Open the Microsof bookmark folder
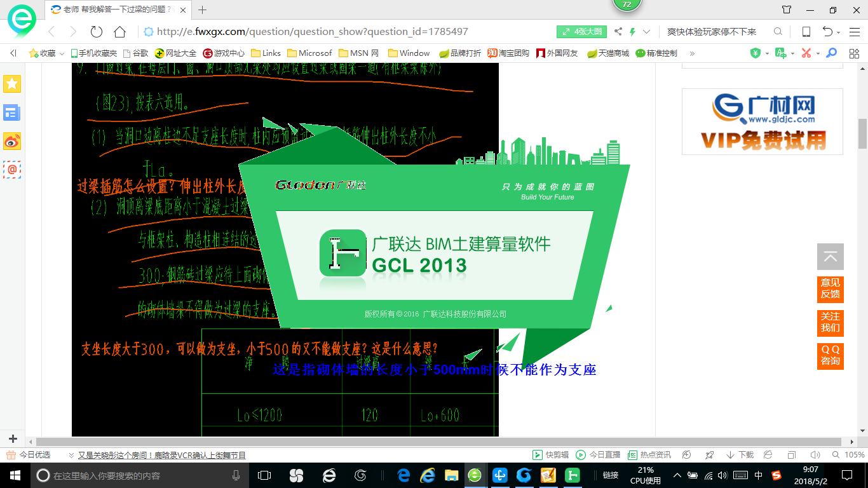 click(309, 53)
